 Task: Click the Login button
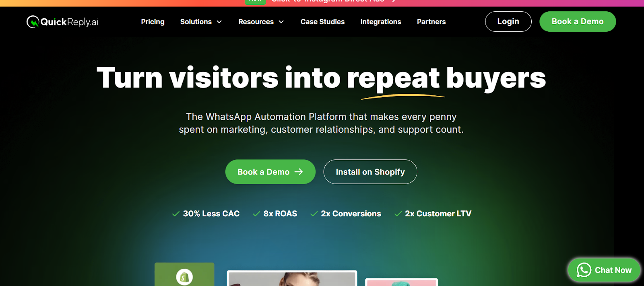click(508, 21)
